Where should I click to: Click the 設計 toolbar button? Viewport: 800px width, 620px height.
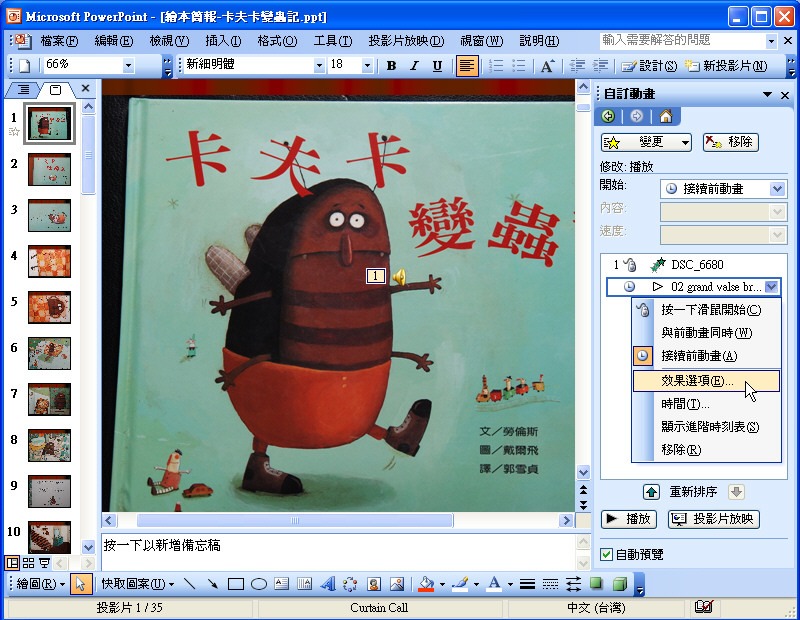pos(649,65)
